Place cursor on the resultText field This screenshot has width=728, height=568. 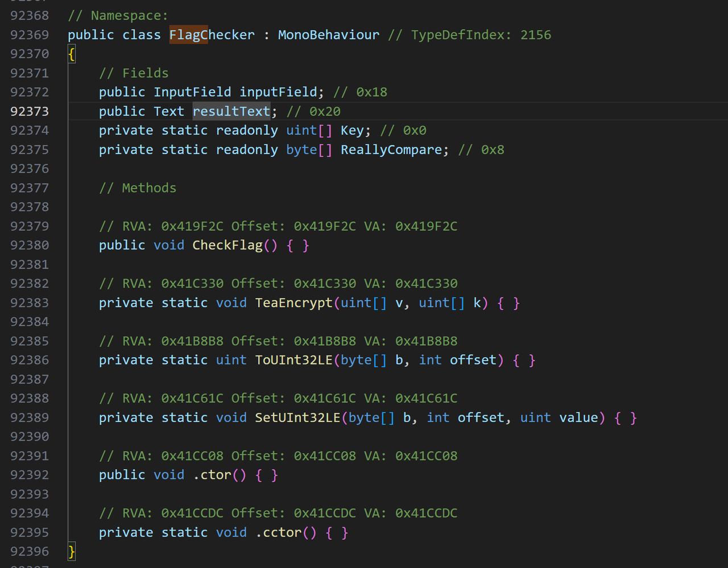coord(231,111)
